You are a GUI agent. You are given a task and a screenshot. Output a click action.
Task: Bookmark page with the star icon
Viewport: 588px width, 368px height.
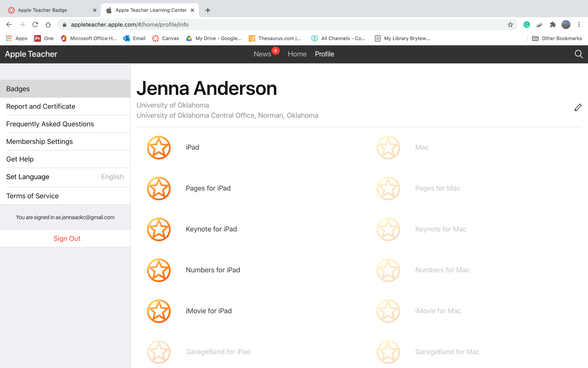tap(510, 25)
